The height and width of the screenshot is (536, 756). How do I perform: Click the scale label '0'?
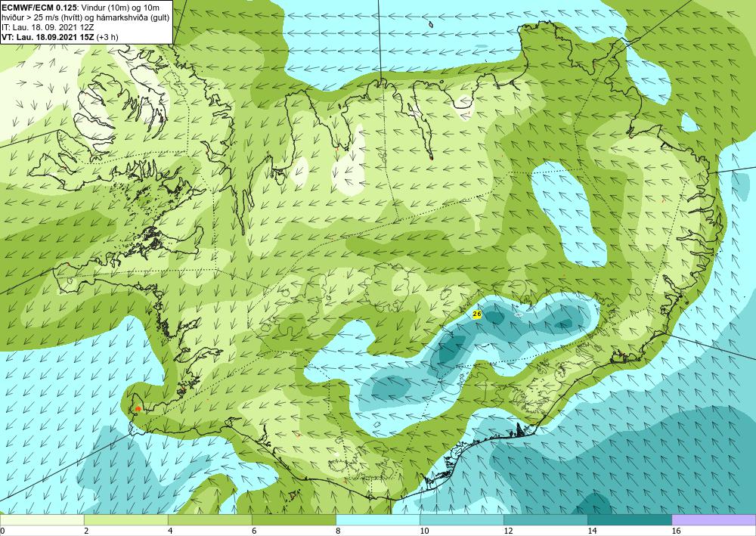pos(2,531)
